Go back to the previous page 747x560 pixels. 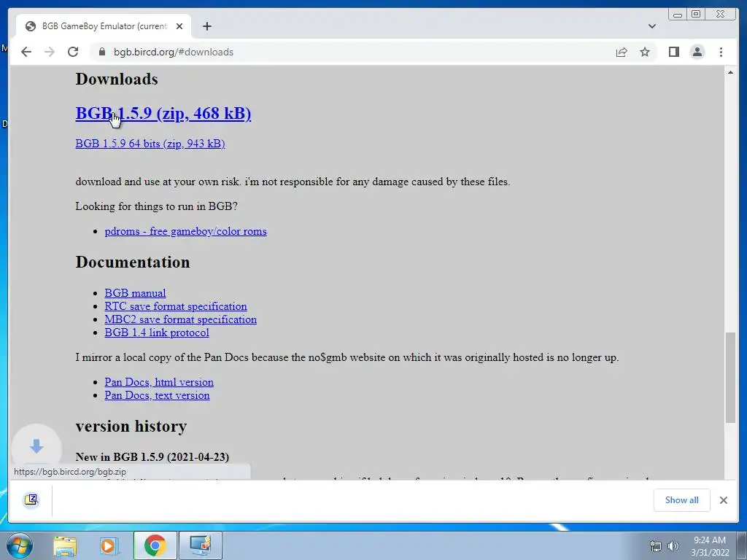pos(26,52)
